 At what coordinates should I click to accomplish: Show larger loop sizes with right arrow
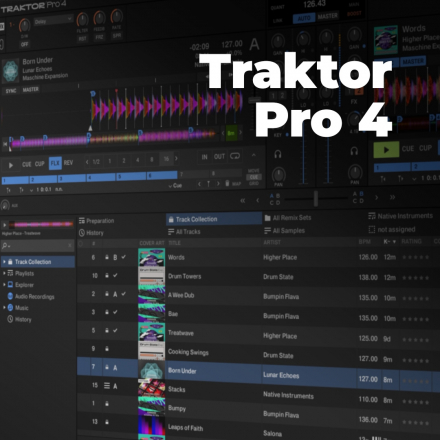176,159
